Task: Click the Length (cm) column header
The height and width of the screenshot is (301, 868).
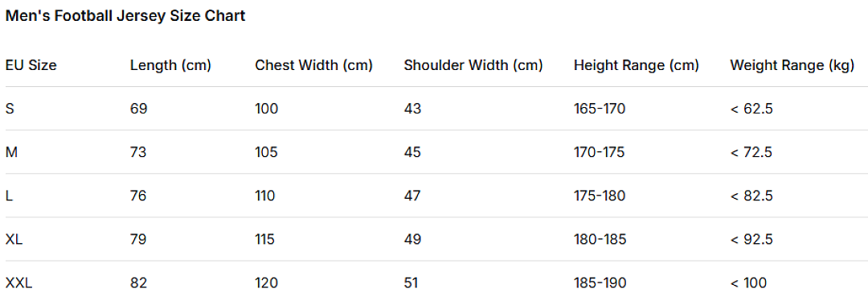Action: [x=170, y=65]
